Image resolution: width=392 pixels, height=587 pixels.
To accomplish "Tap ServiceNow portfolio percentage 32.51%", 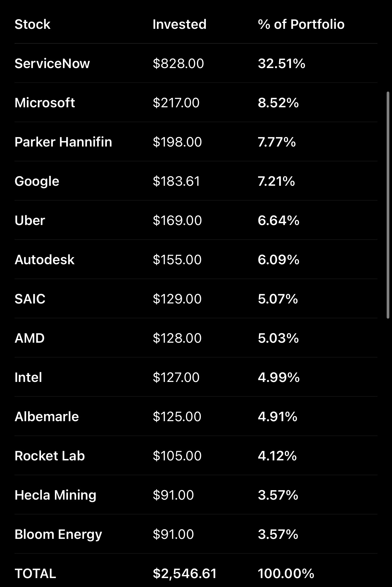I will coord(282,64).
